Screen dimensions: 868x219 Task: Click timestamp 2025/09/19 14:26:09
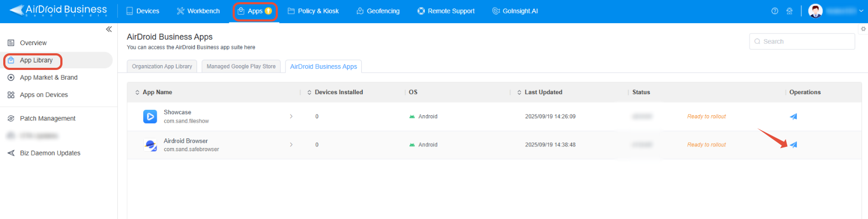550,116
